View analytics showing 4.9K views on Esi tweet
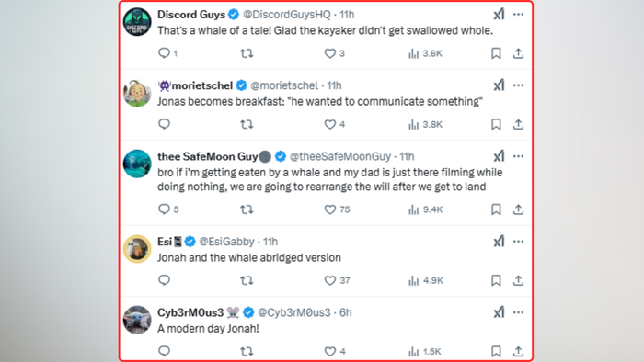This screenshot has width=644, height=362. 425,280
